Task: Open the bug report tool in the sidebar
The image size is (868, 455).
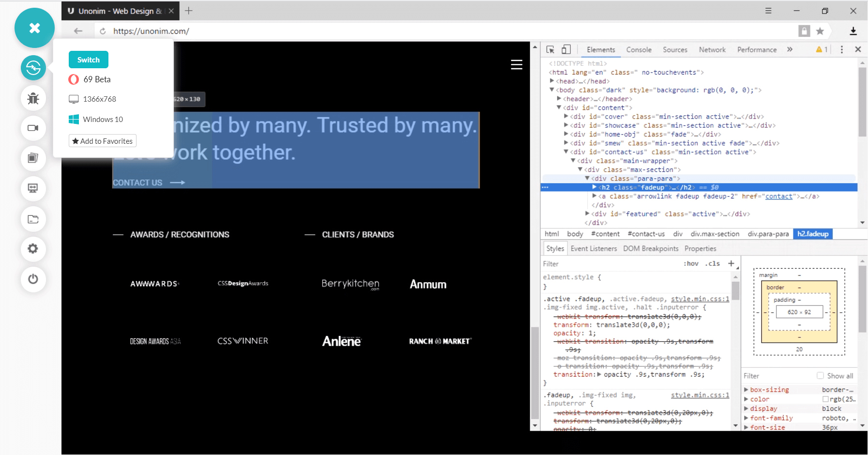Action: (x=33, y=98)
